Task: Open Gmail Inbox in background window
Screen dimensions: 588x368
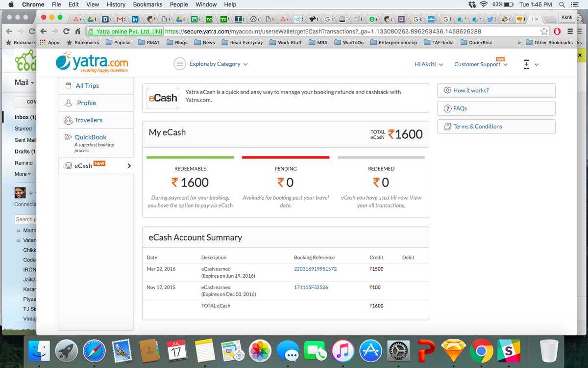Action: point(25,117)
